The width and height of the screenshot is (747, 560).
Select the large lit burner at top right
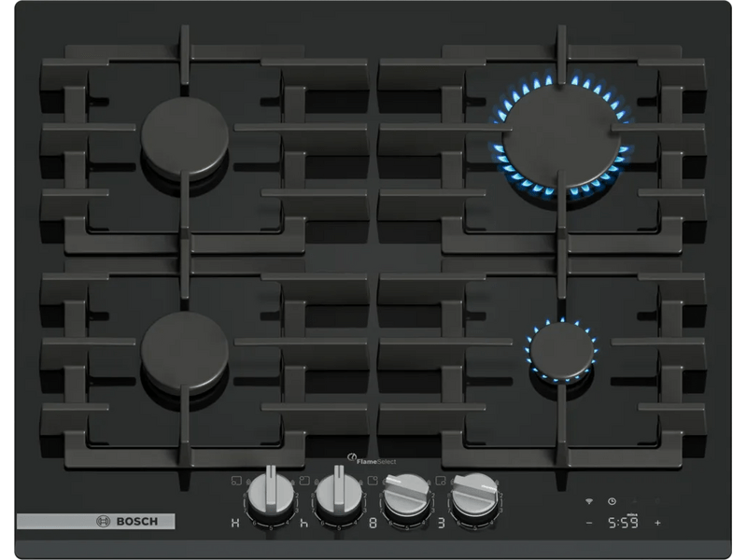click(x=560, y=136)
